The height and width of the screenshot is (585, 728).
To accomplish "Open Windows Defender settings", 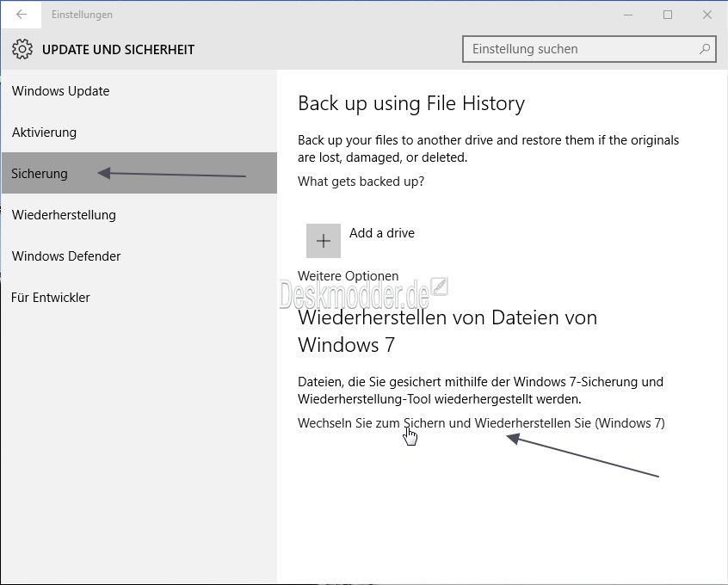I will pos(66,256).
